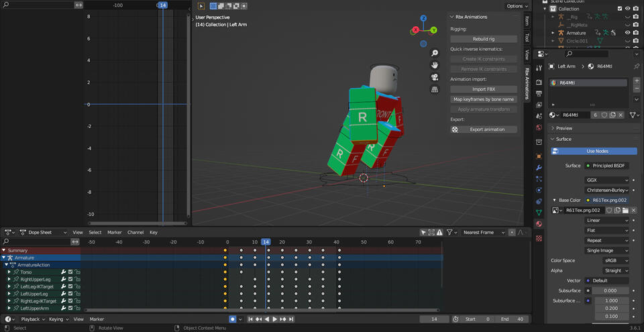Open the Material properties tab icon
The width and height of the screenshot is (644, 332).
click(539, 223)
